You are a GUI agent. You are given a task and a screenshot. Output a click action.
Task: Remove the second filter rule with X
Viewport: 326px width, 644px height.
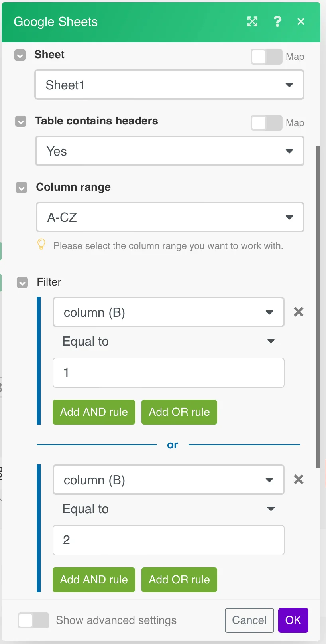click(299, 480)
